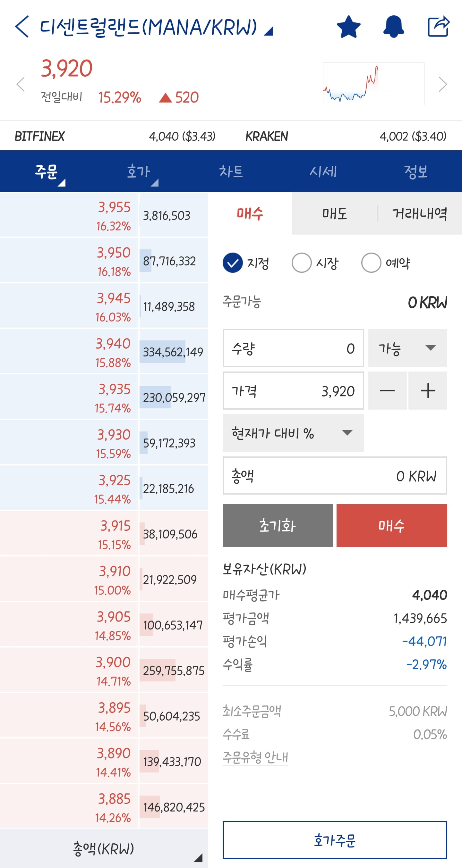Tap the share icon

(438, 26)
